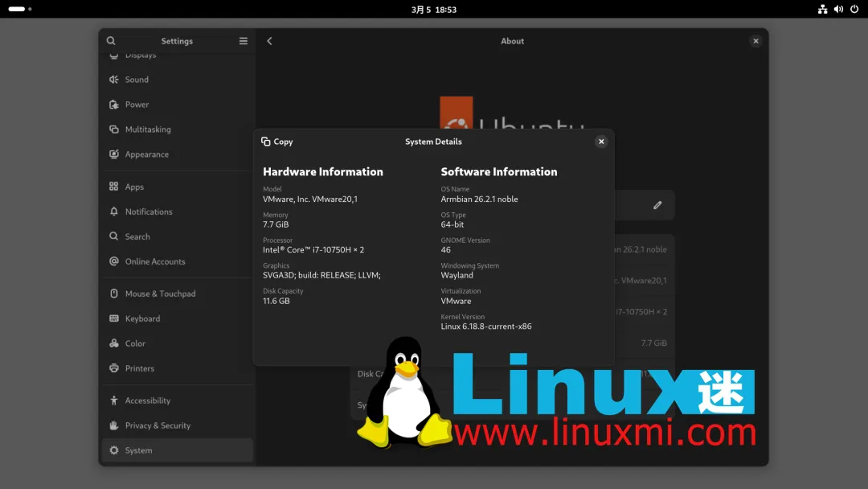Click the Privacy & Security hand icon
Viewport: 868px width, 489px height.
pos(114,425)
